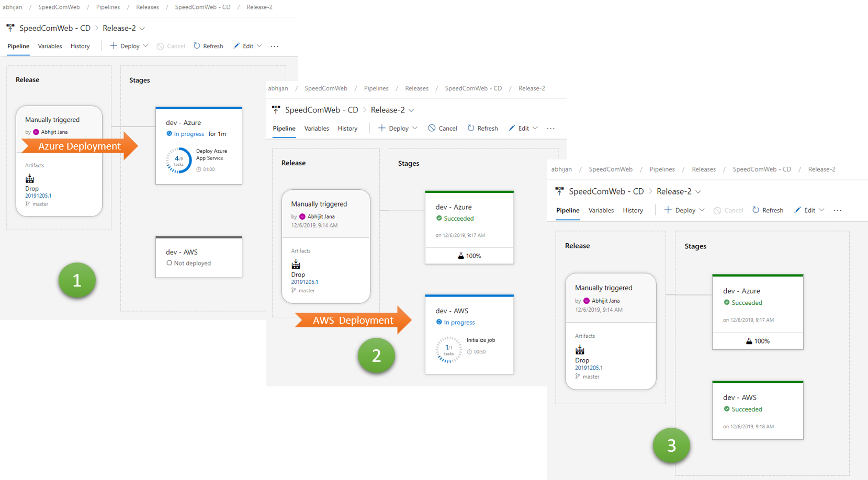Expand the Edit dropdown chevron in screenshot 2
868x480 pixels.
pos(535,128)
